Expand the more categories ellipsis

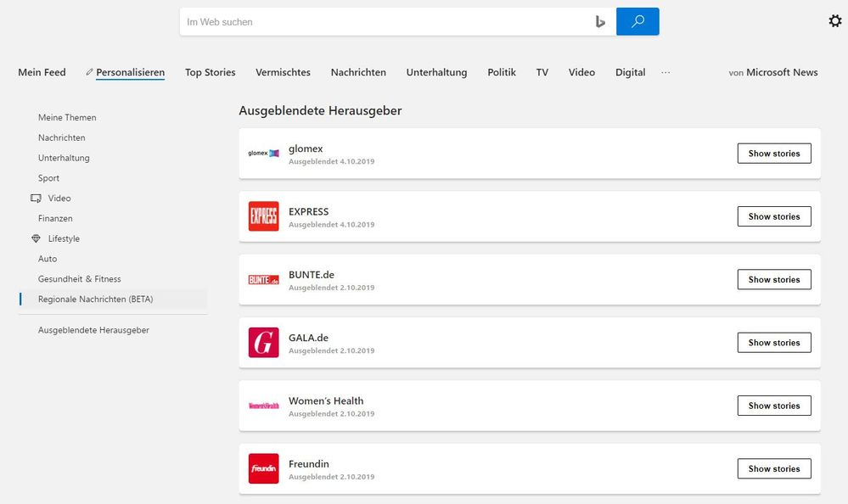point(665,72)
